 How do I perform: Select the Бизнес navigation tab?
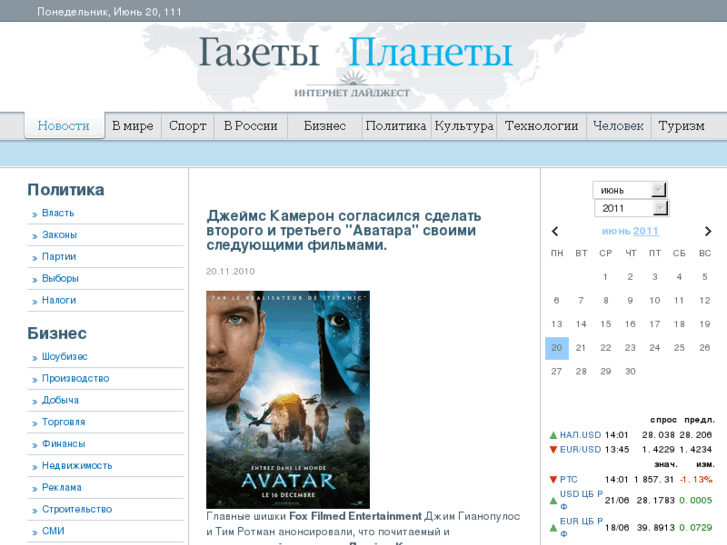tap(325, 126)
